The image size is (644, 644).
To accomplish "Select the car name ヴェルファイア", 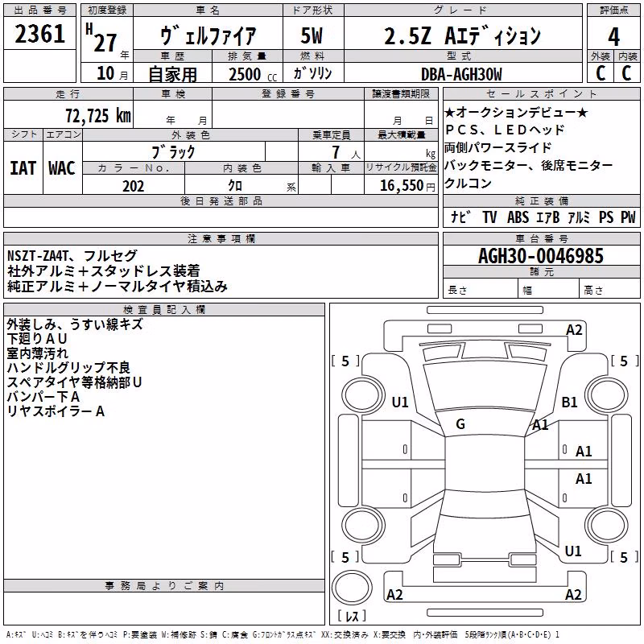I will [208, 36].
